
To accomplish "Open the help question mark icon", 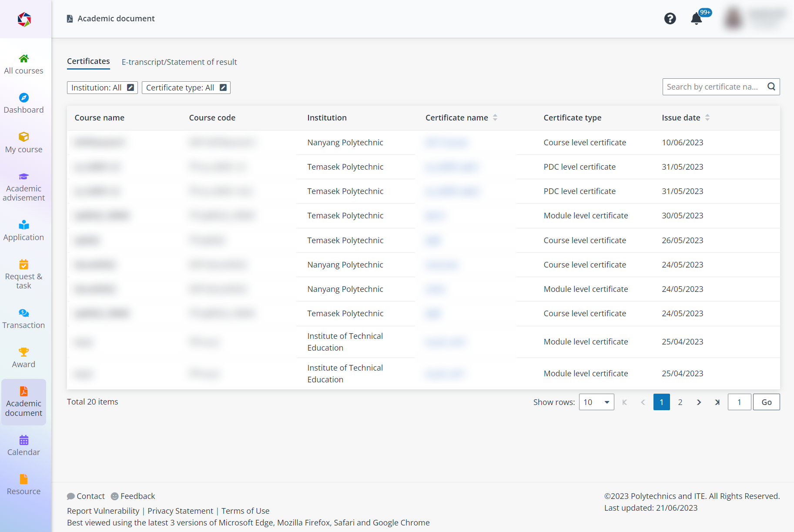I will (670, 19).
